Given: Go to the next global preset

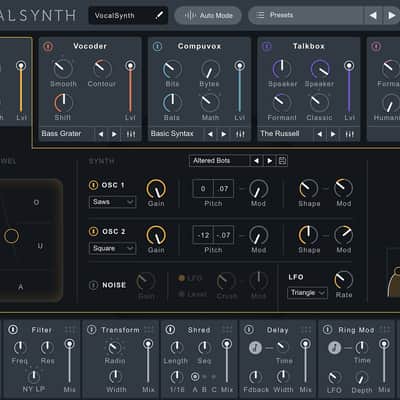Looking at the screenshot, I should 391,15.
